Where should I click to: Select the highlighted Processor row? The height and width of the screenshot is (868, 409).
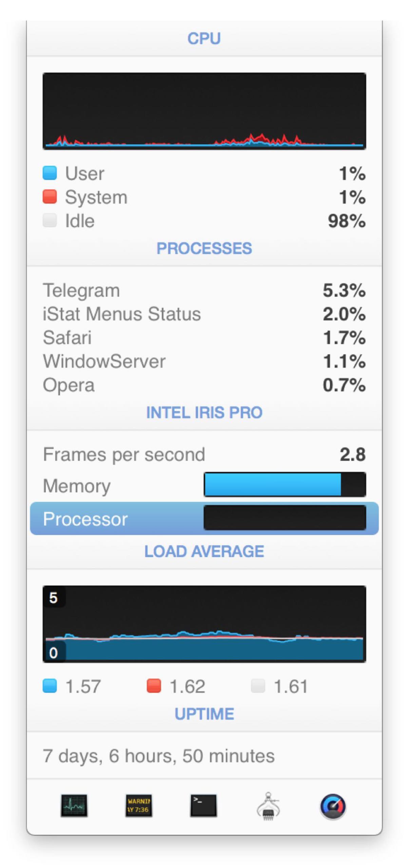204,518
